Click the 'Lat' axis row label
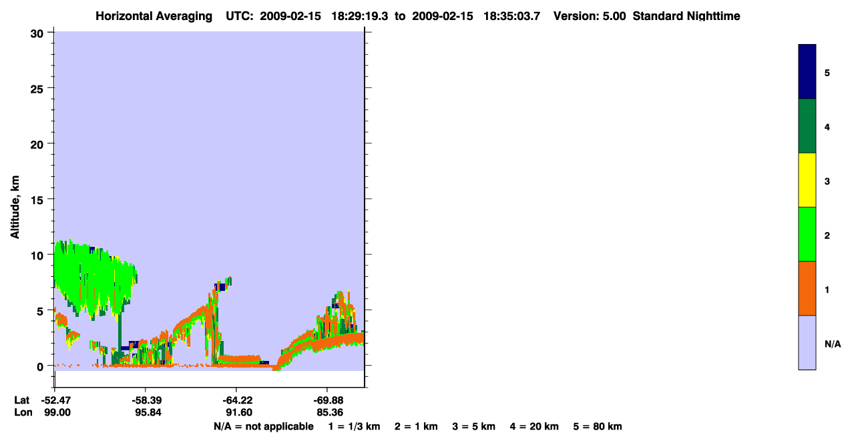Screen dimensions: 868x445 (x=21, y=400)
